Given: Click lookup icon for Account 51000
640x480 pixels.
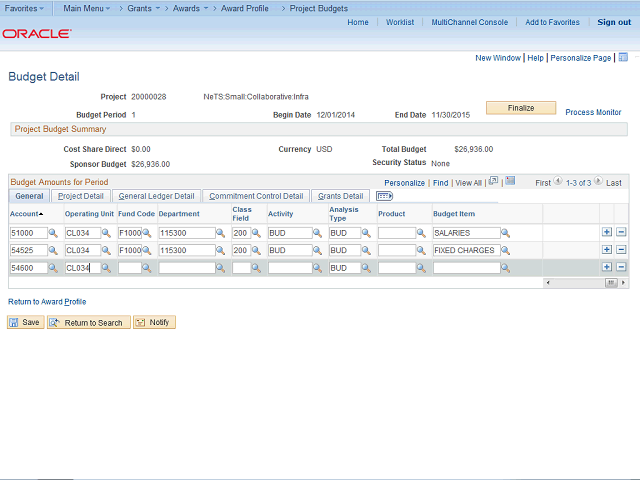Looking at the screenshot, I should (x=54, y=233).
